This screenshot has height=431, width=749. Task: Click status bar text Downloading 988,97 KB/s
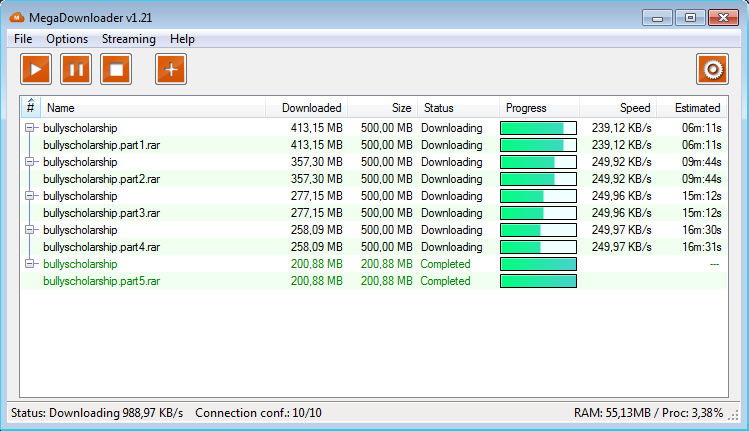click(97, 413)
